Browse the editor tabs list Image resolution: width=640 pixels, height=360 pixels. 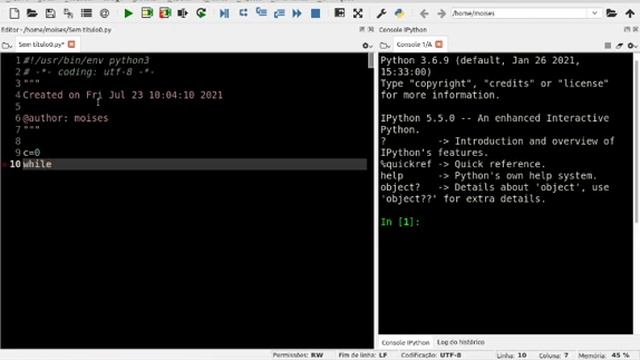(7, 45)
